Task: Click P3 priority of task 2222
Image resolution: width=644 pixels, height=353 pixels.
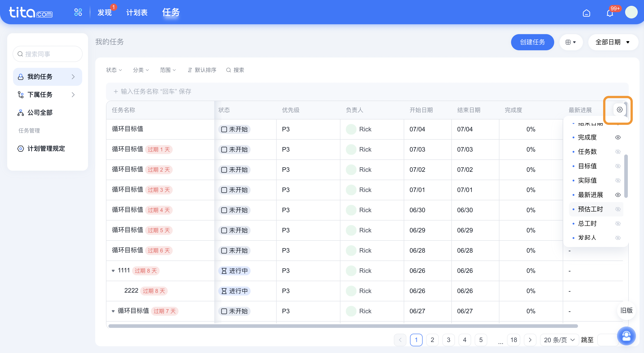Action: pos(286,291)
